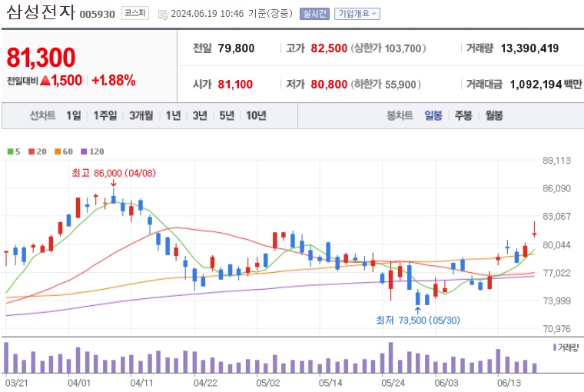
Task: Toggle the 실시간 real-time button
Action: pyautogui.click(x=314, y=14)
